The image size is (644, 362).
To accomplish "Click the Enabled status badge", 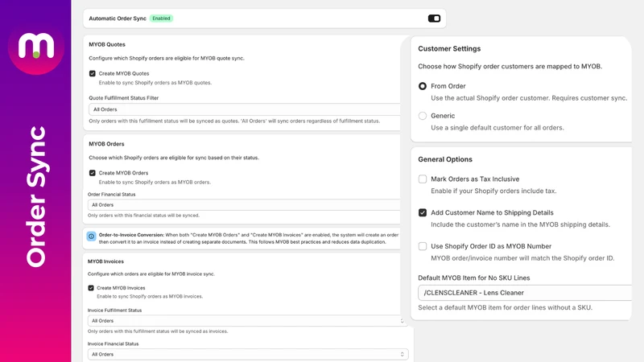I will click(162, 19).
